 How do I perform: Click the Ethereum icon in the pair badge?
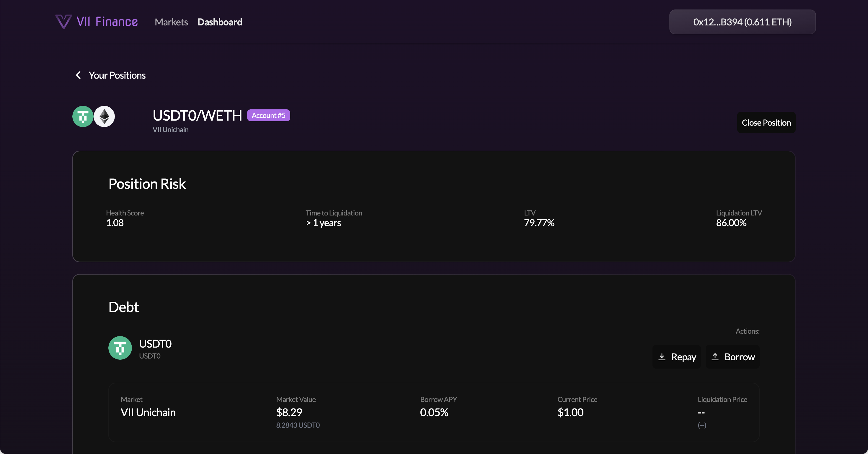(x=104, y=116)
